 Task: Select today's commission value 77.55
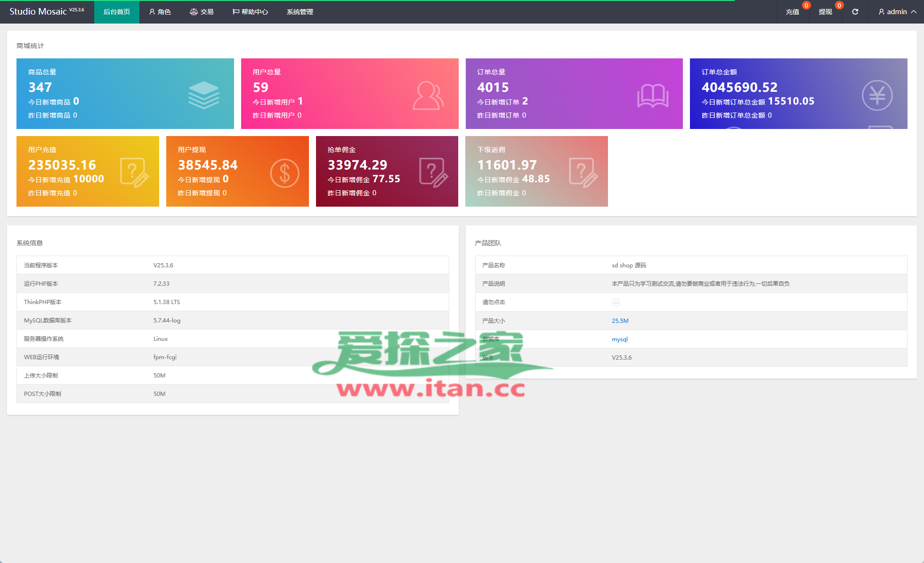tap(386, 179)
